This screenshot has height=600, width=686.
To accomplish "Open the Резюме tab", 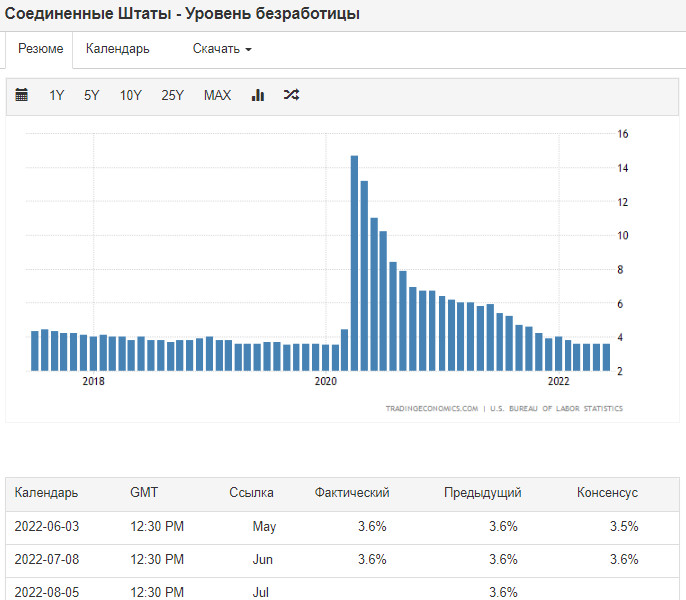I will pyautogui.click(x=41, y=49).
